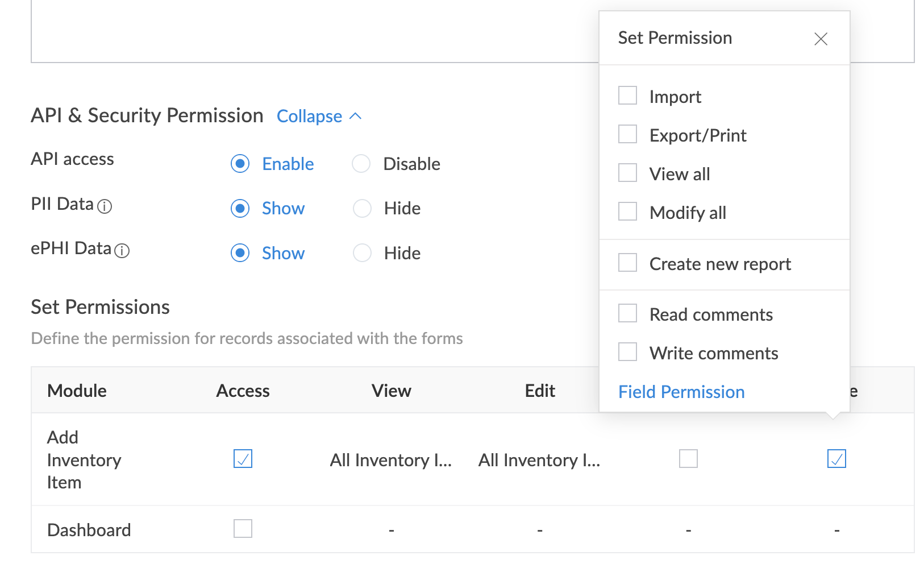This screenshot has height=572, width=924.
Task: Collapse the API & Security Permission section
Action: 319,117
